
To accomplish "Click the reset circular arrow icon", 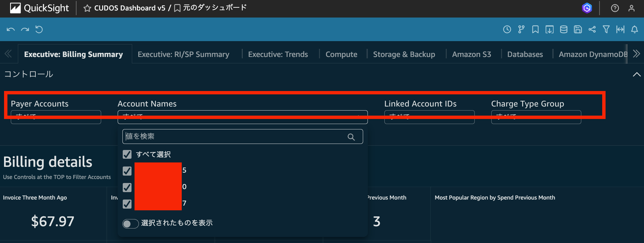I will pos(39,30).
